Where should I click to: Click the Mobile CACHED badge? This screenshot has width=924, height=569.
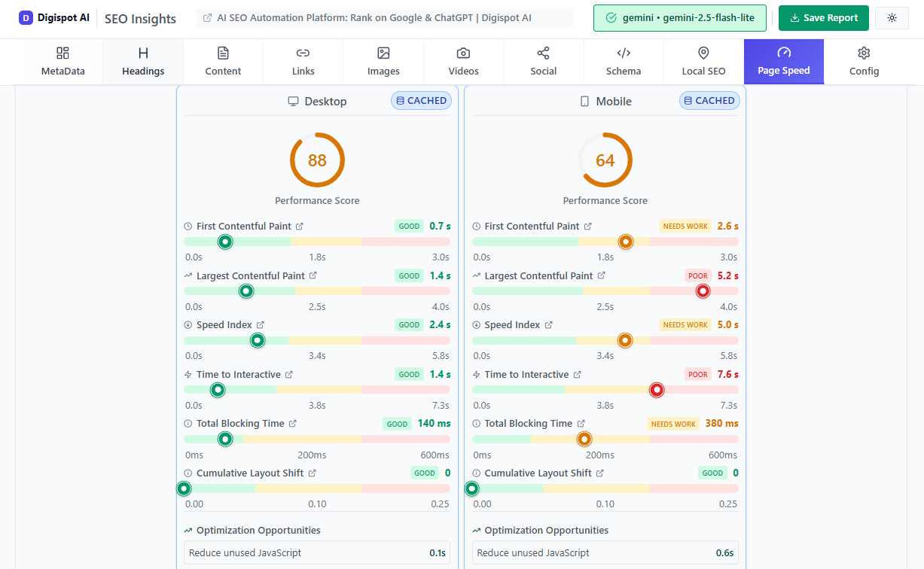tap(709, 100)
